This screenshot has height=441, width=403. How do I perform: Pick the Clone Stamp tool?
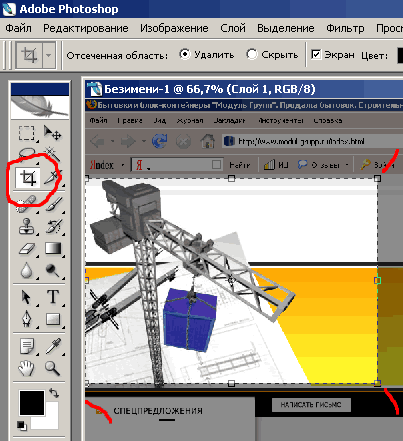[27, 226]
